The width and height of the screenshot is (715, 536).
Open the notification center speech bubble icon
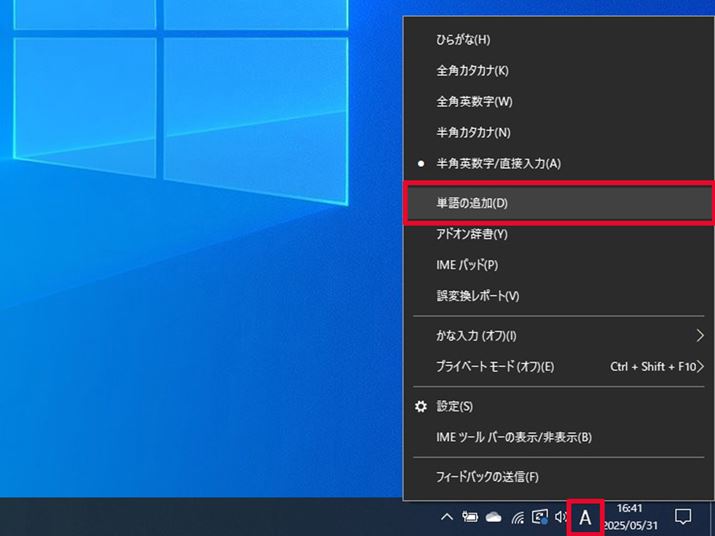[x=684, y=516]
